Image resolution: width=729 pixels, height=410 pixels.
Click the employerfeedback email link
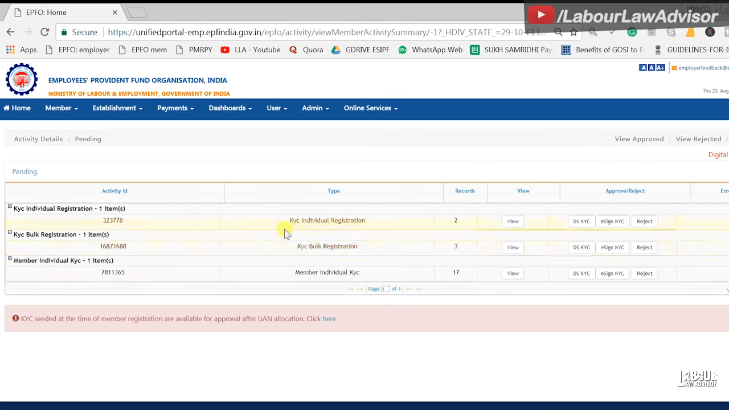[701, 68]
